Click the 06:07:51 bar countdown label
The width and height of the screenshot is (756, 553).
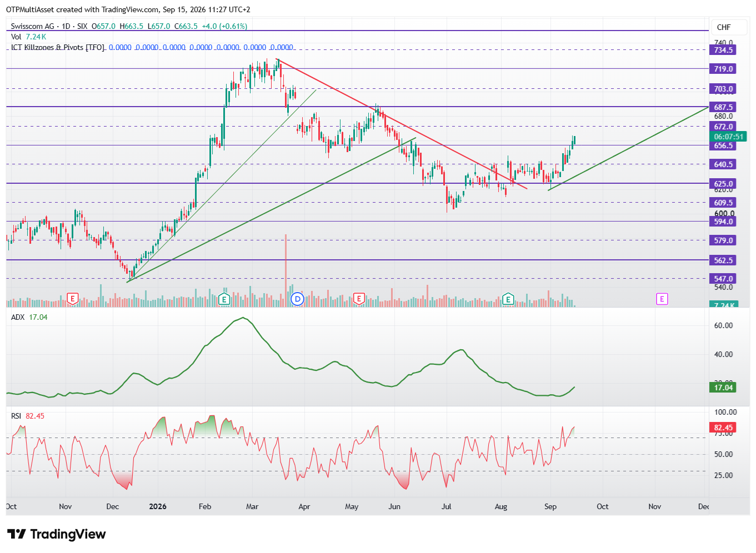[728, 137]
